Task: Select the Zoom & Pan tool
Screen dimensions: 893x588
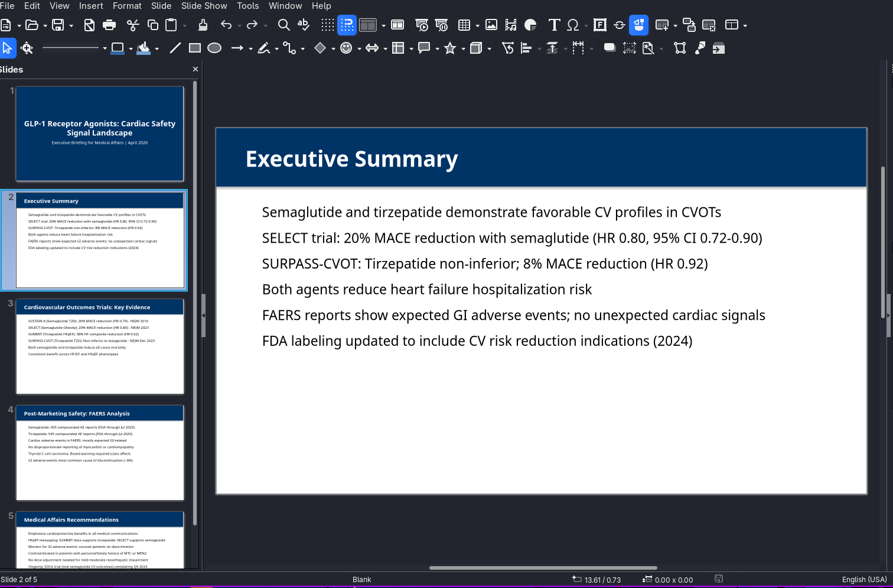Action: point(27,48)
